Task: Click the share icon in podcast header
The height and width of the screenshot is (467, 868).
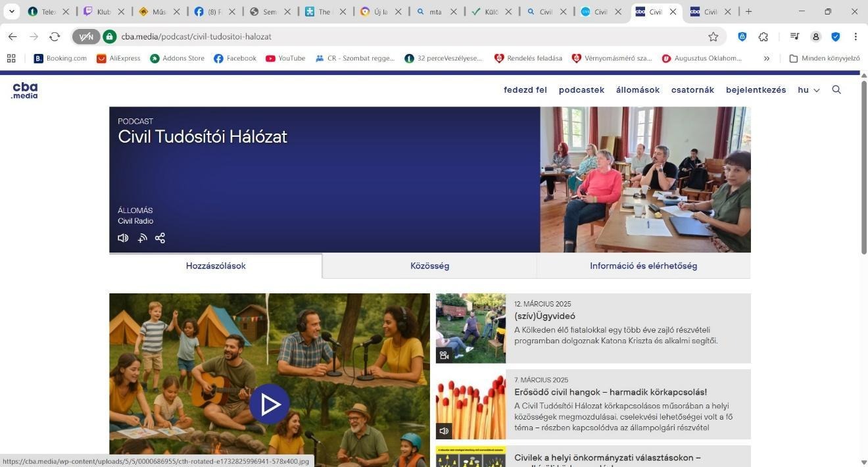Action: pyautogui.click(x=160, y=238)
